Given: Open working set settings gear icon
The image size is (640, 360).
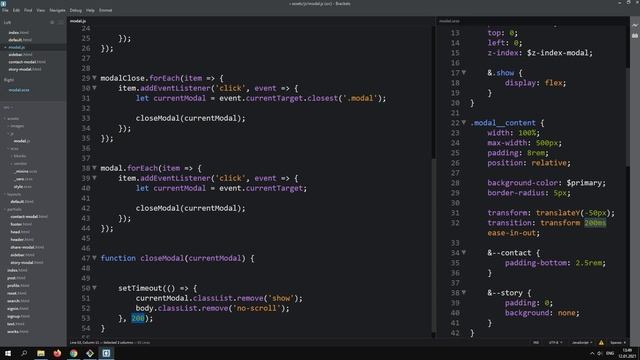Looking at the screenshot, I should pyautogui.click(x=52, y=22).
